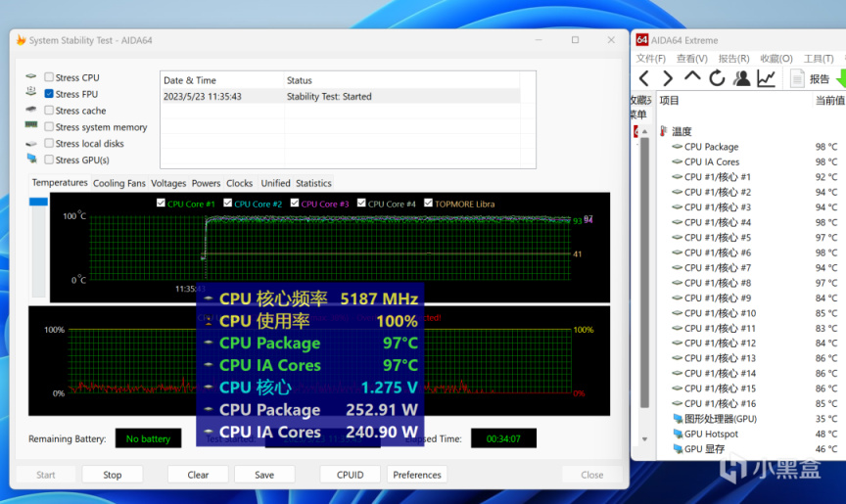Image resolution: width=846 pixels, height=504 pixels.
Task: Open the Powers tab
Action: tap(206, 183)
